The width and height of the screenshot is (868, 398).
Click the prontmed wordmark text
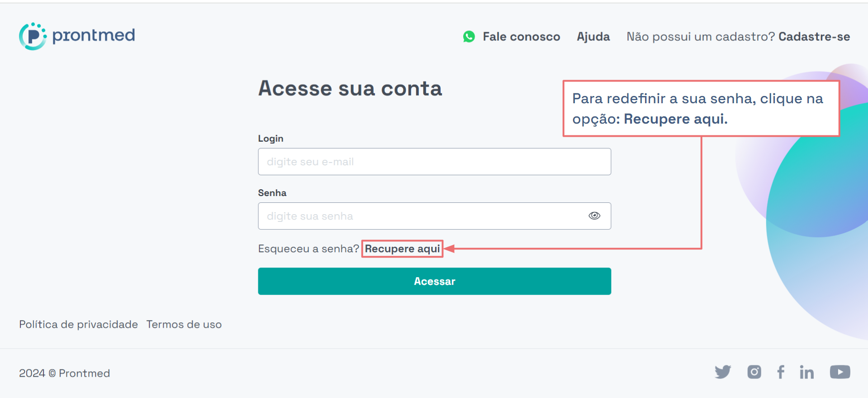(x=94, y=35)
